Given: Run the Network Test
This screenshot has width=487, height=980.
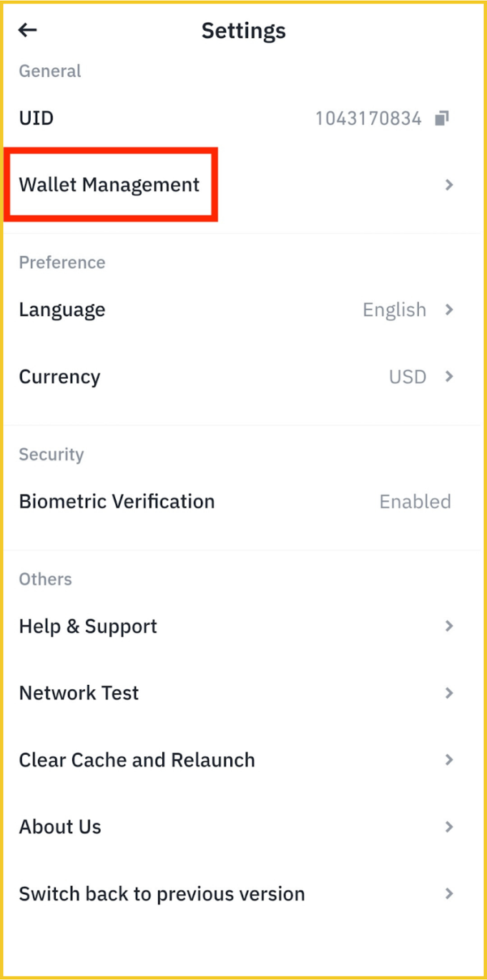Looking at the screenshot, I should pyautogui.click(x=79, y=693).
